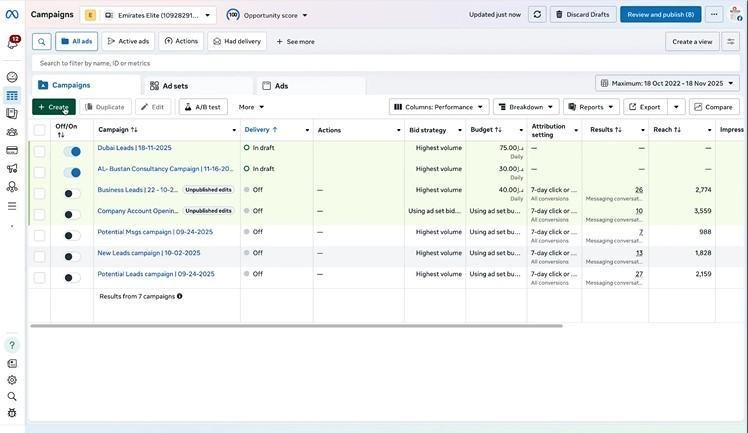Sort by the Delivery column header
This screenshot has width=748, height=433.
[260, 130]
